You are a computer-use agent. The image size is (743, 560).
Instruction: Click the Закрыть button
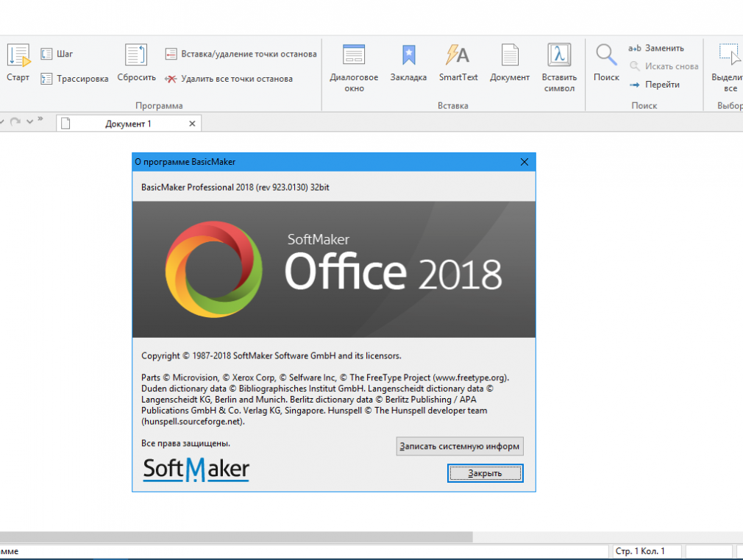click(x=486, y=473)
